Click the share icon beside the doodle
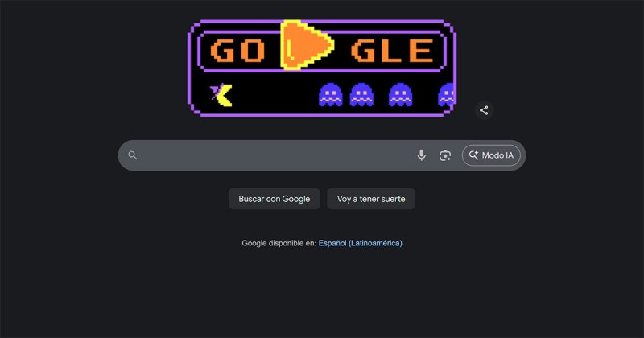 pos(484,110)
